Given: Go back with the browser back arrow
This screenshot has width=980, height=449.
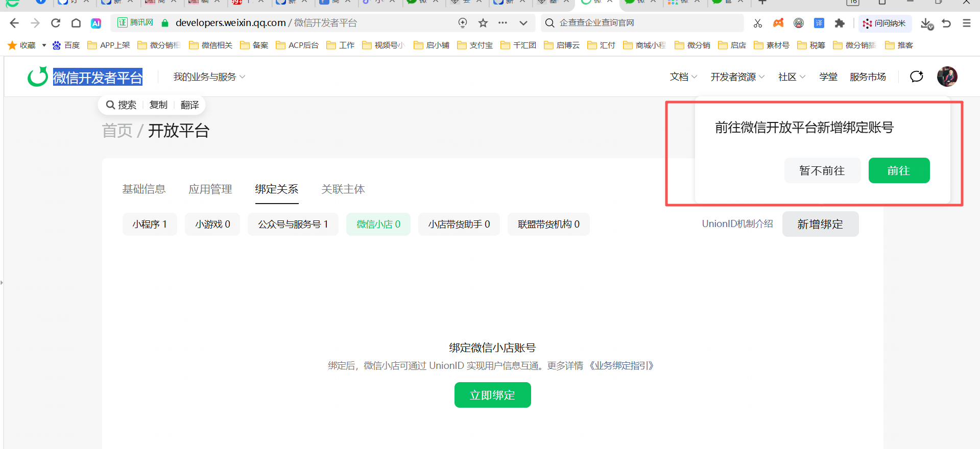Looking at the screenshot, I should click(14, 23).
